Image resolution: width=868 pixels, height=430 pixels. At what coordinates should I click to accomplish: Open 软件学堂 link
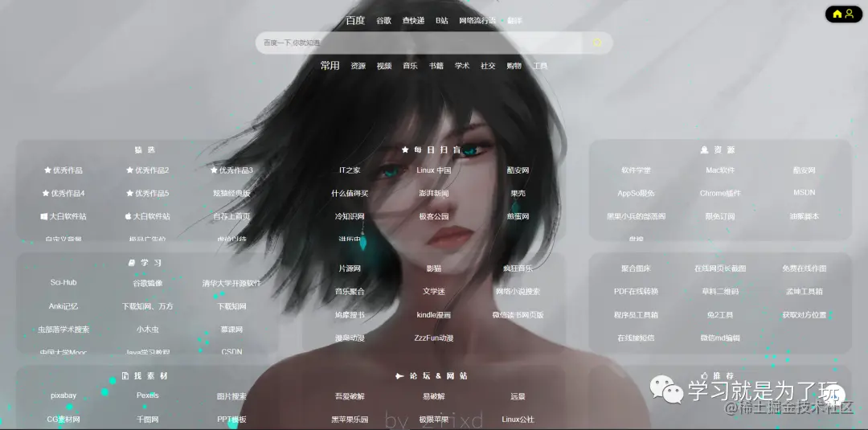click(x=636, y=170)
